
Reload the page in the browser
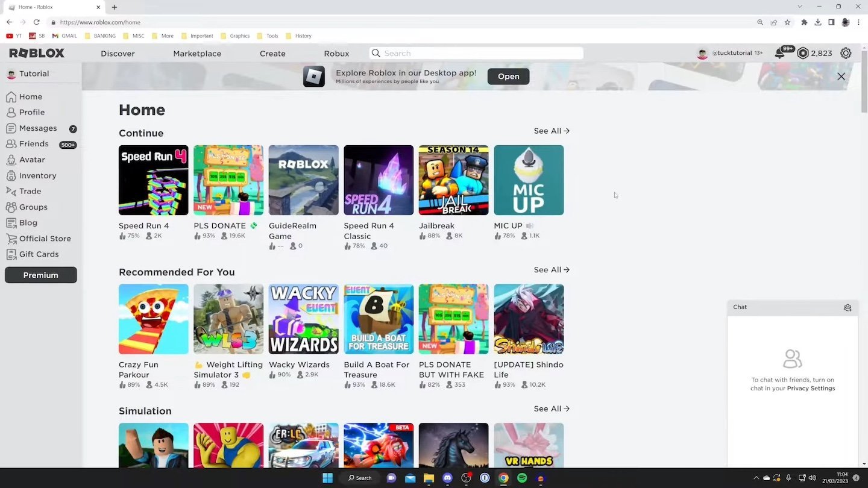[36, 22]
